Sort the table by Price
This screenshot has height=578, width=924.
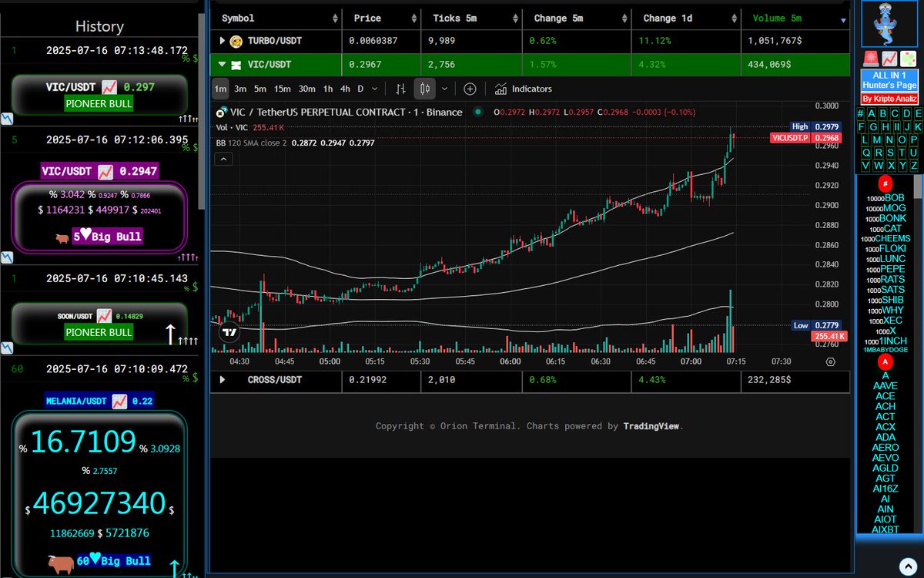tap(381, 18)
